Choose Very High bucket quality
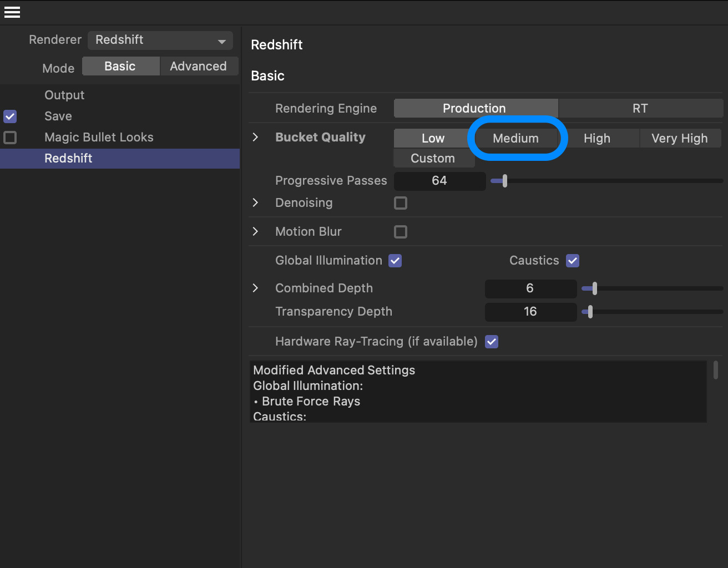The height and width of the screenshot is (568, 728). (680, 138)
